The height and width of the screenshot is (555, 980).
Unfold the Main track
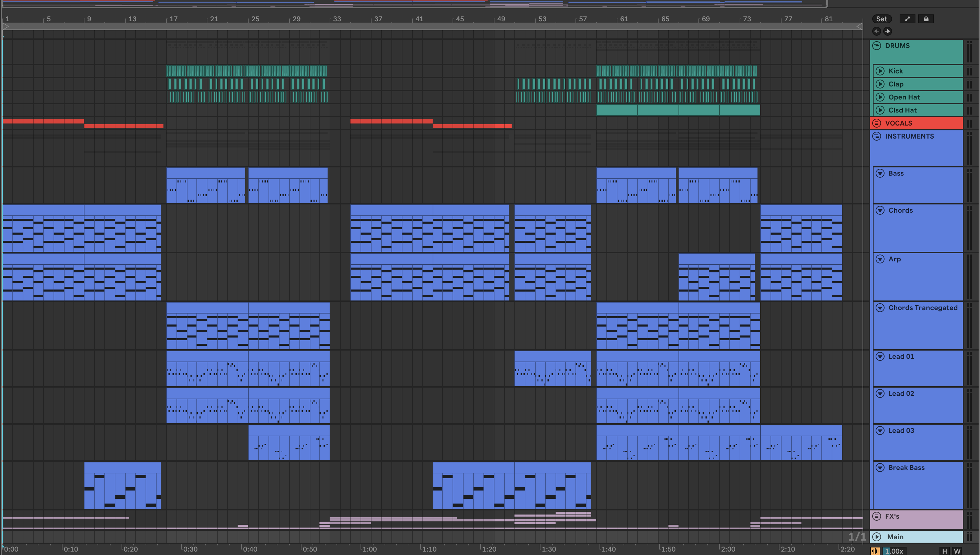tap(877, 537)
